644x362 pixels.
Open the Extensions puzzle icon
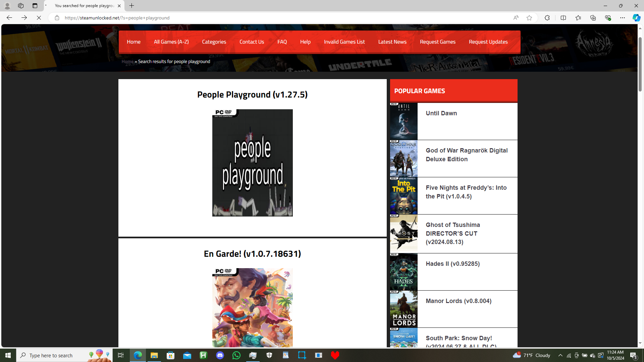(x=547, y=18)
